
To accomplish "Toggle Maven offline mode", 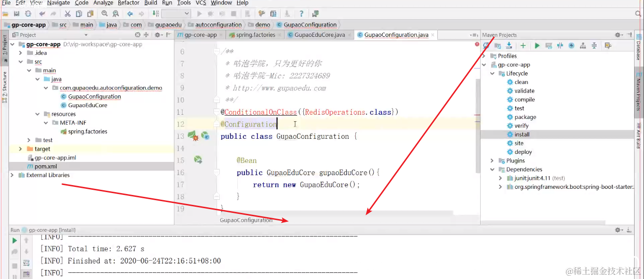I will tap(560, 46).
